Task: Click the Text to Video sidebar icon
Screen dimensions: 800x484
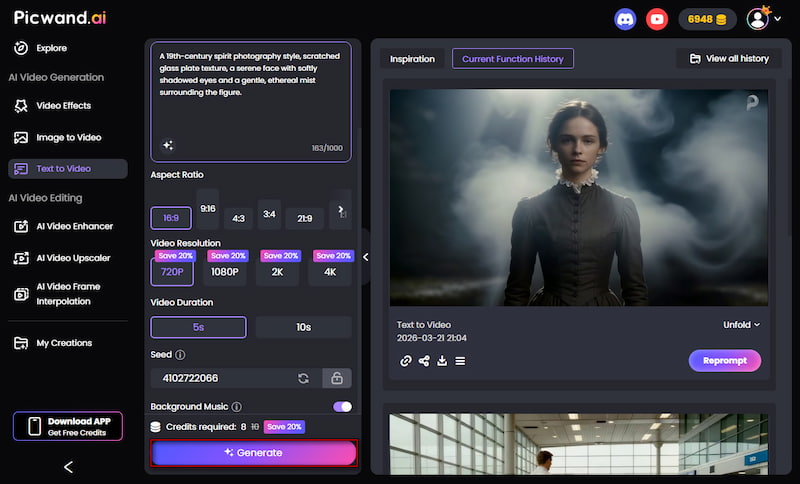Action: [x=21, y=169]
